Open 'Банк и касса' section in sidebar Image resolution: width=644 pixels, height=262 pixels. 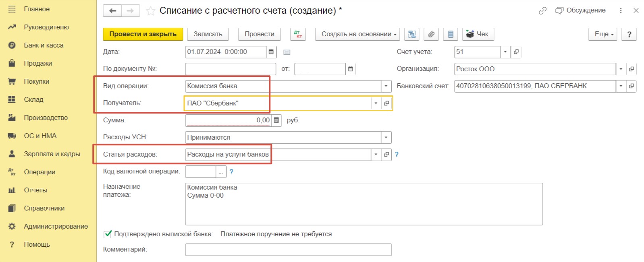coord(44,45)
